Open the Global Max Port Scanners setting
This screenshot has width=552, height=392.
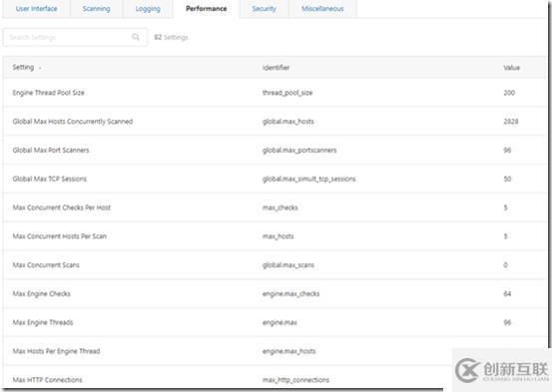pos(275,151)
